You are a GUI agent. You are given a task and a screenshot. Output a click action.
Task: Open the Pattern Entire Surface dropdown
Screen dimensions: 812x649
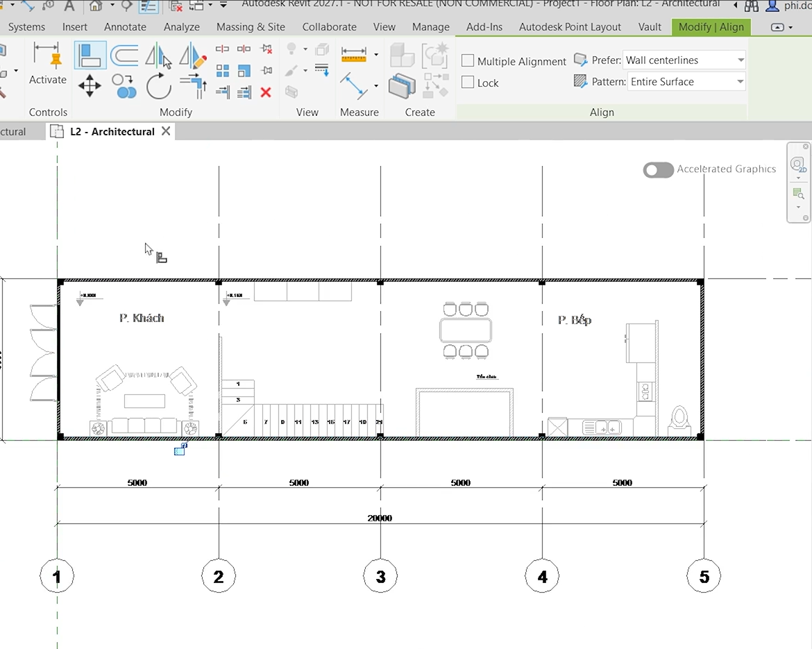coord(686,82)
